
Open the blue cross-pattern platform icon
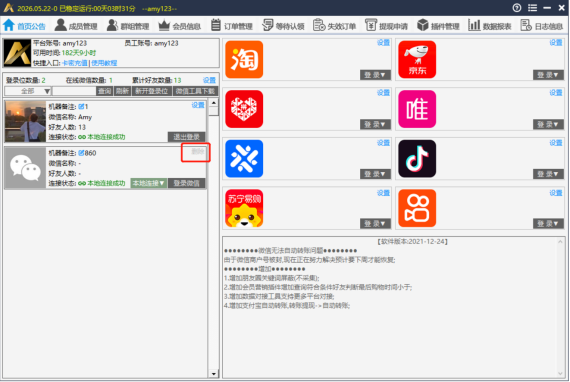click(x=244, y=158)
